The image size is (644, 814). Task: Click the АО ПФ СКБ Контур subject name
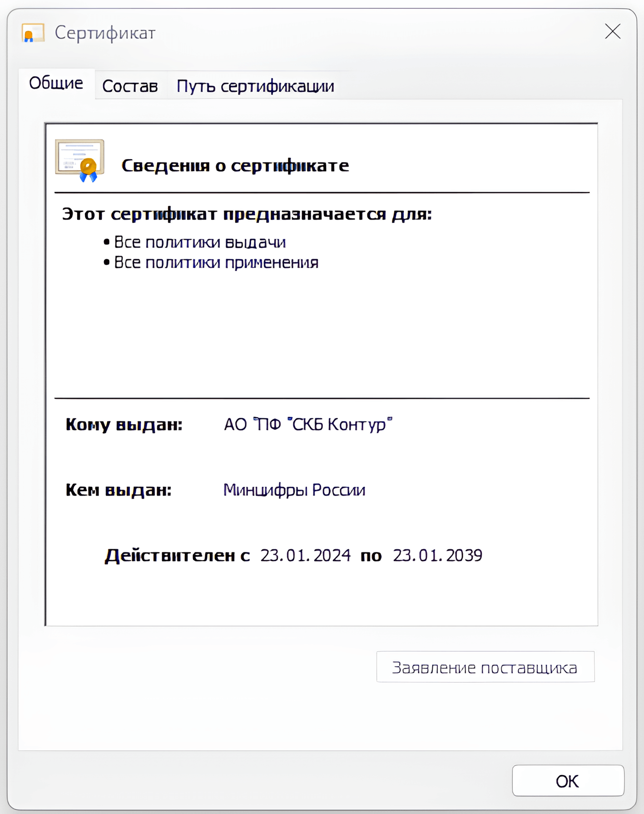(x=308, y=424)
